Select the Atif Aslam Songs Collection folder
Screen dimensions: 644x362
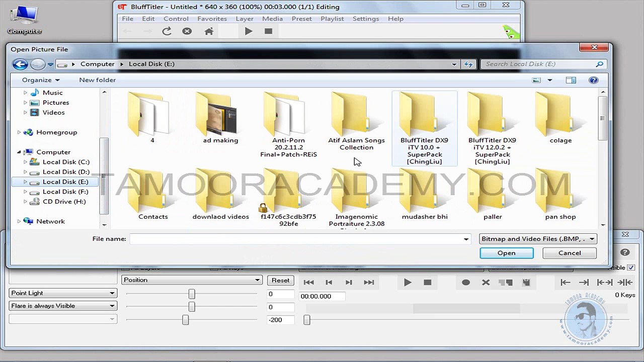pyautogui.click(x=356, y=122)
